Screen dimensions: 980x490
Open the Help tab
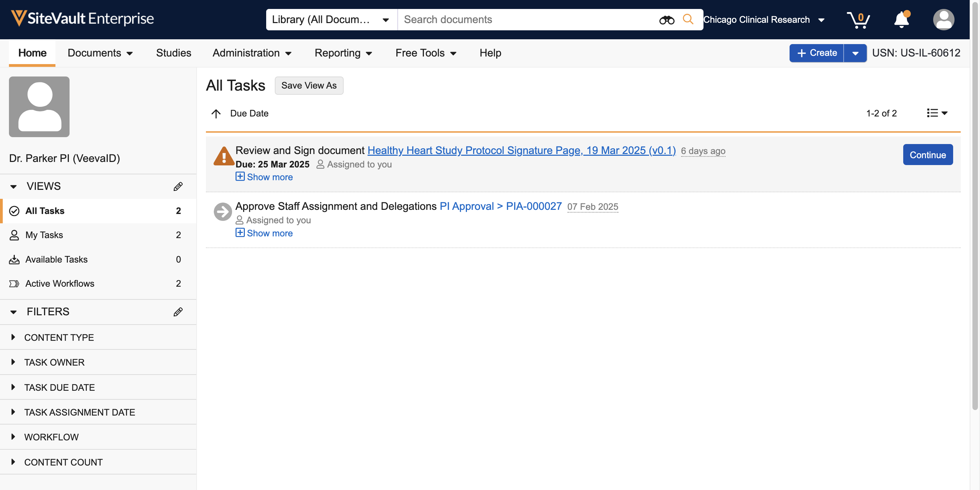(490, 53)
